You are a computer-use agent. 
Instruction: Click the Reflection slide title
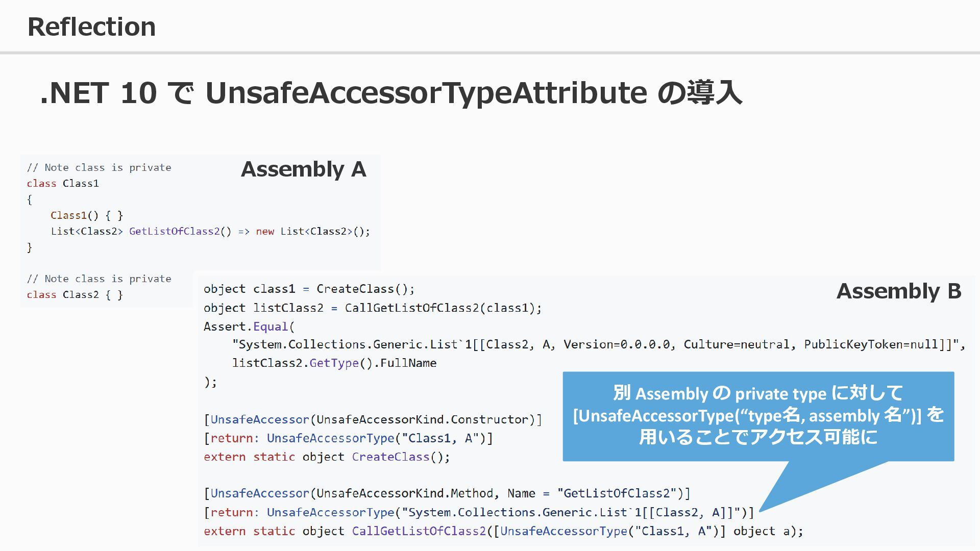pyautogui.click(x=91, y=27)
